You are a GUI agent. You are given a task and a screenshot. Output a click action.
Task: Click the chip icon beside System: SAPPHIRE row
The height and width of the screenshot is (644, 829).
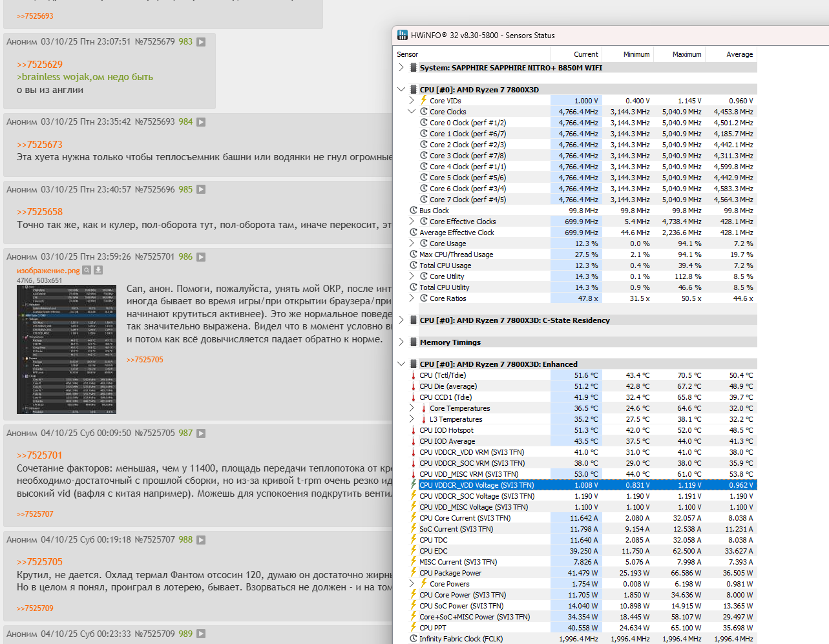click(x=414, y=67)
